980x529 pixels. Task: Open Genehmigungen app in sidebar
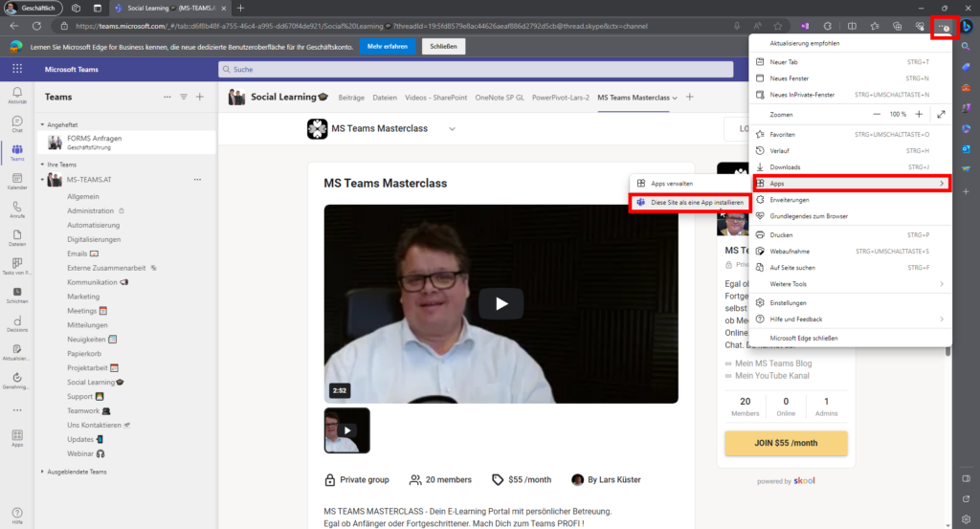[17, 381]
